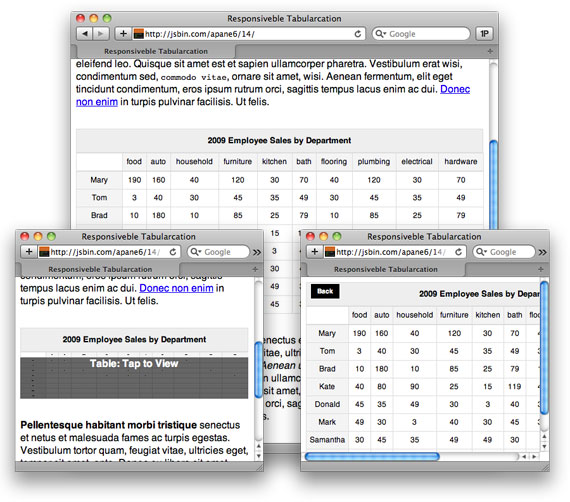Click favicon in top window address bar
The image size is (570, 502).
(x=139, y=34)
